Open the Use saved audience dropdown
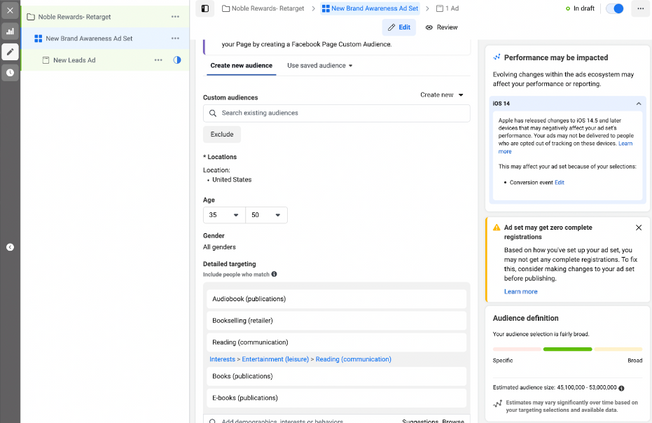 319,65
